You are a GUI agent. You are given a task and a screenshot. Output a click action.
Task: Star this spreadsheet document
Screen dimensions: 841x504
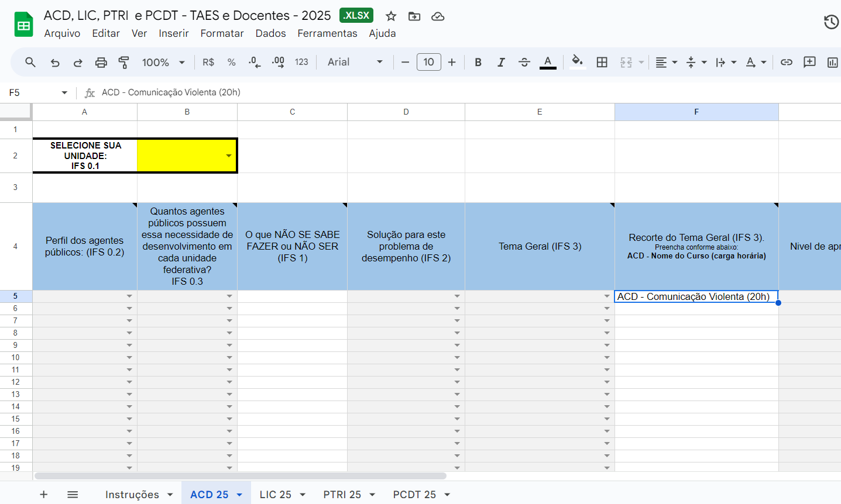[x=391, y=16]
